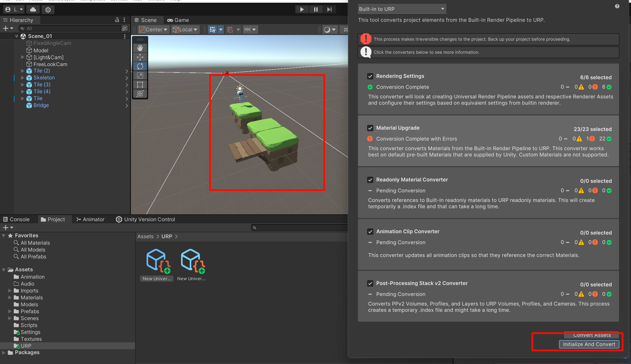Screen dimensions: 631x364
Task: Select the Skeleton prefab in Hierarchy
Action: click(x=44, y=78)
